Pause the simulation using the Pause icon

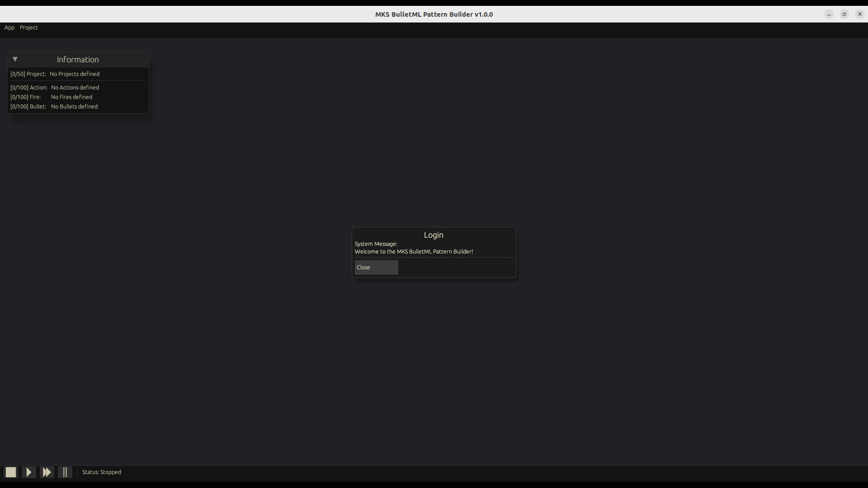click(x=65, y=472)
